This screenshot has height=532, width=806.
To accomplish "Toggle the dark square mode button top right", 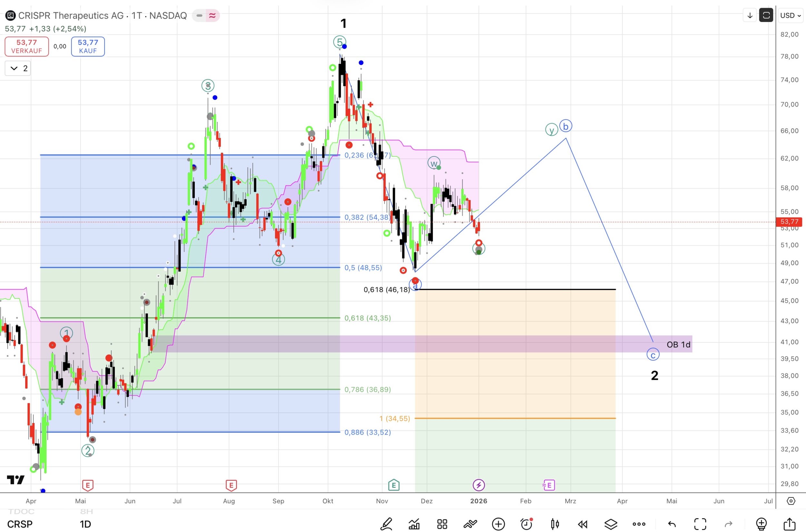I will pos(766,15).
